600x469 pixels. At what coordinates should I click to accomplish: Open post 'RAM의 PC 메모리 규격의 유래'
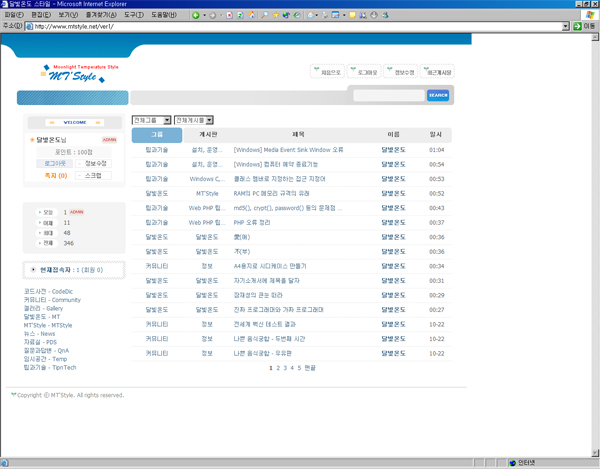click(x=271, y=193)
